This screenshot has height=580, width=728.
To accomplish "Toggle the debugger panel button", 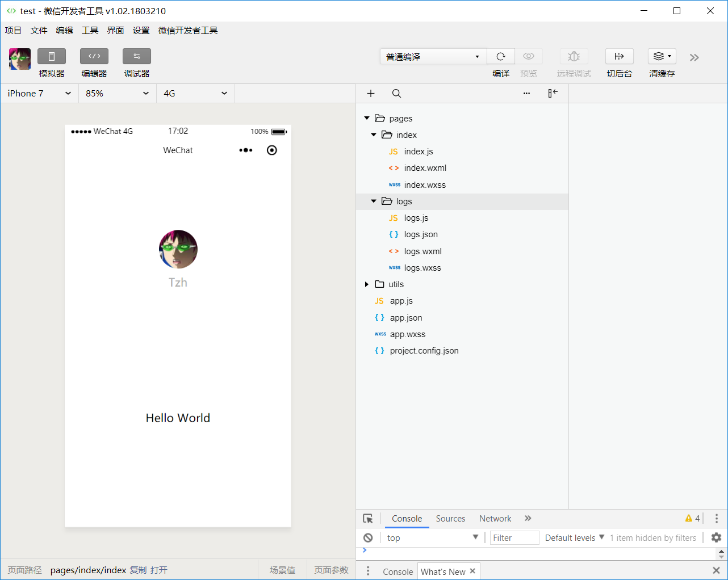I will pyautogui.click(x=137, y=56).
